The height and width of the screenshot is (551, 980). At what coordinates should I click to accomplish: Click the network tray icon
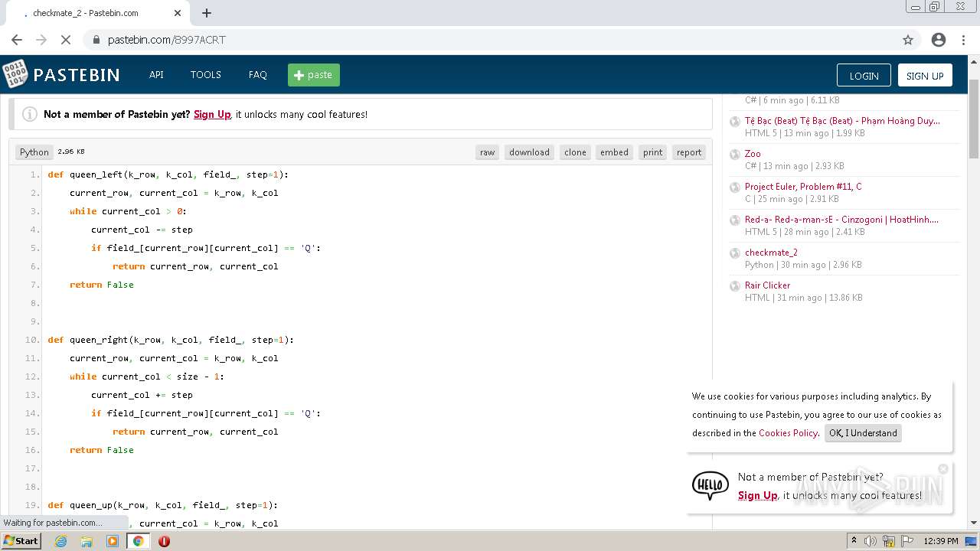(x=889, y=541)
